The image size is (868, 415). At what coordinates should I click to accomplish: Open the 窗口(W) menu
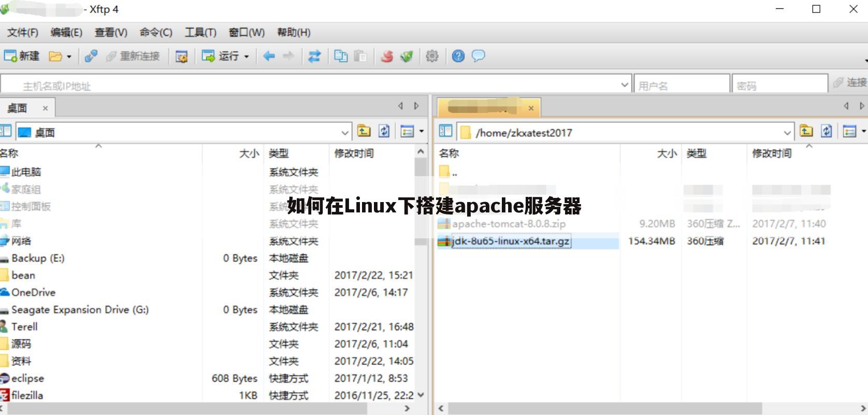click(247, 32)
